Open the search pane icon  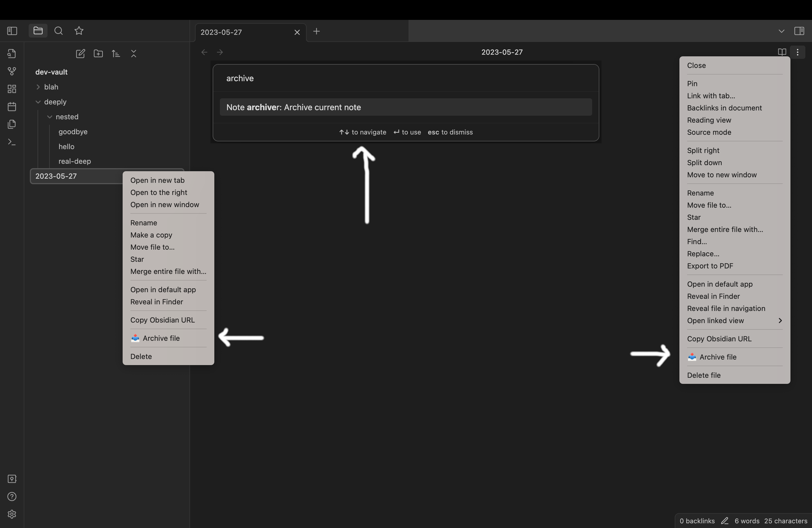coord(58,31)
